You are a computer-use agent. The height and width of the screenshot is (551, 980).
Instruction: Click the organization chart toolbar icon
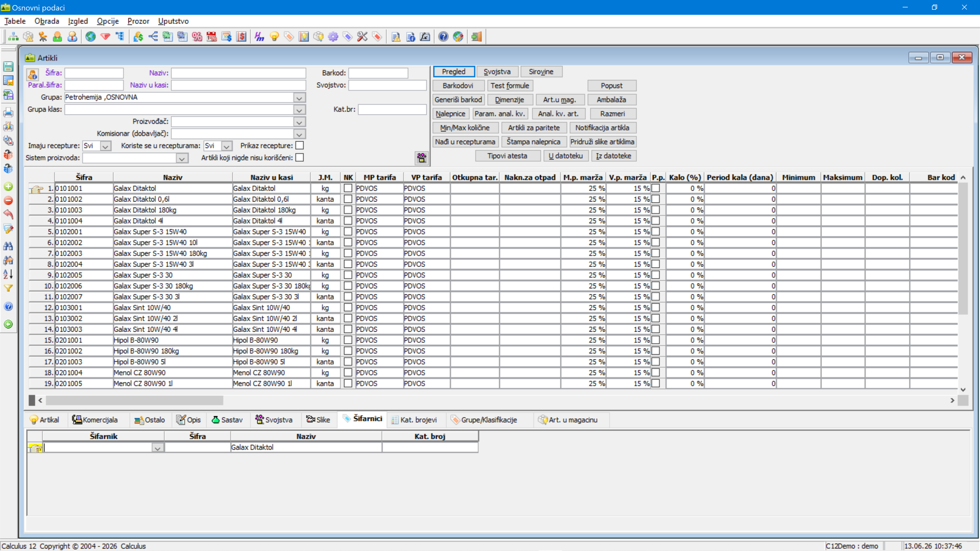13,36
